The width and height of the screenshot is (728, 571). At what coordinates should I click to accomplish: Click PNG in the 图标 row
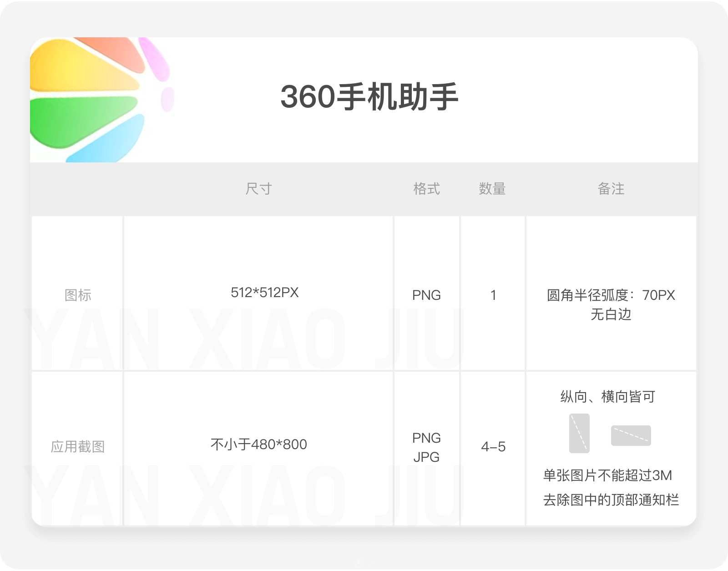pyautogui.click(x=426, y=295)
